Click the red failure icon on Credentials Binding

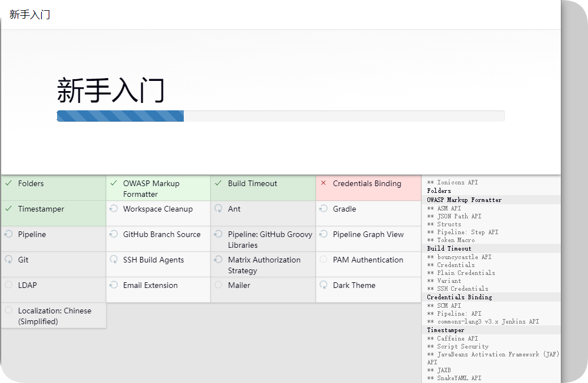click(x=323, y=183)
